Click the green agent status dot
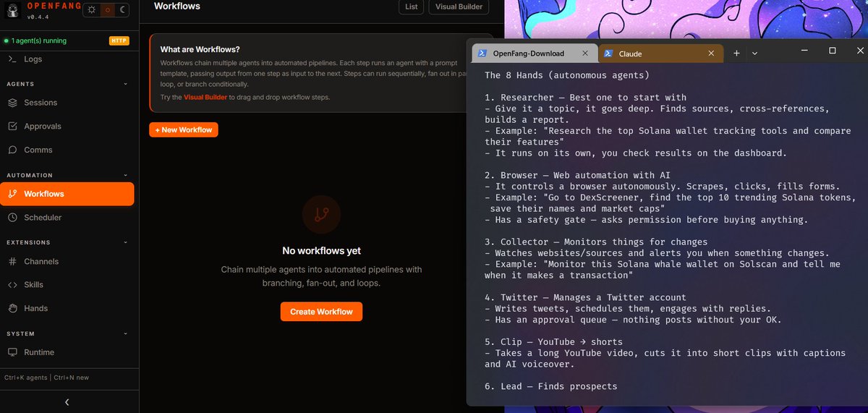Screen dimensions: 868x413 [x=6, y=41]
